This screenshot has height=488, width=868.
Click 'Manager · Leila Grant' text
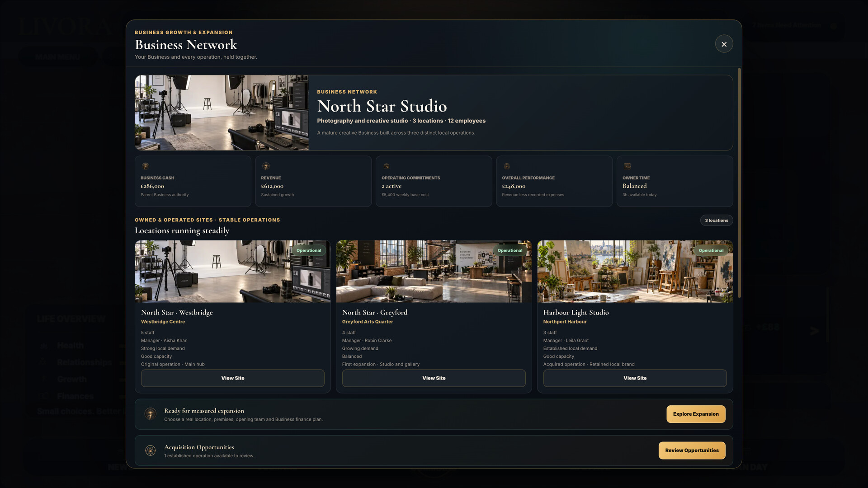click(x=566, y=341)
